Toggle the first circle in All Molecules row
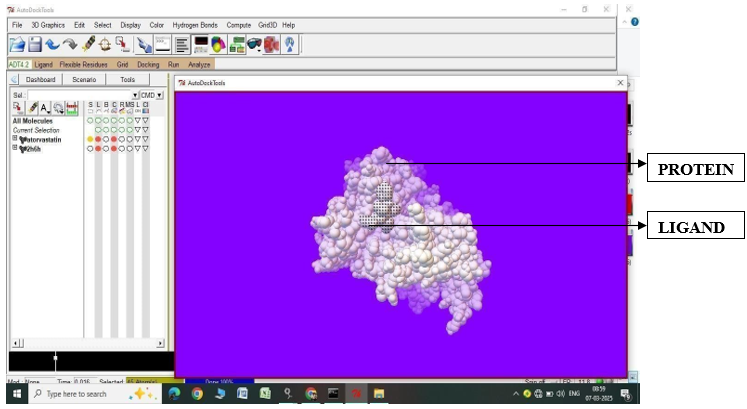This screenshot has width=747, height=409. coord(90,121)
